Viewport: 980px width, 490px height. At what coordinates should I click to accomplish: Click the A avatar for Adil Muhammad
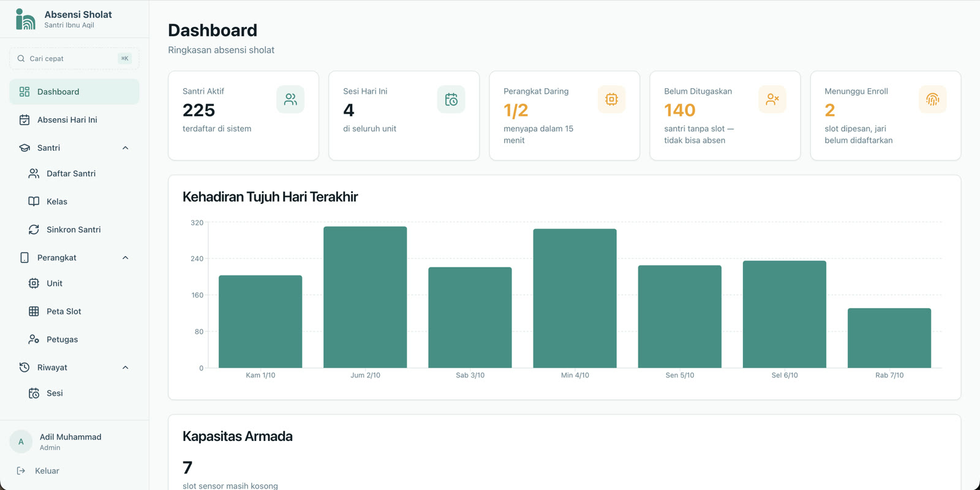tap(21, 442)
